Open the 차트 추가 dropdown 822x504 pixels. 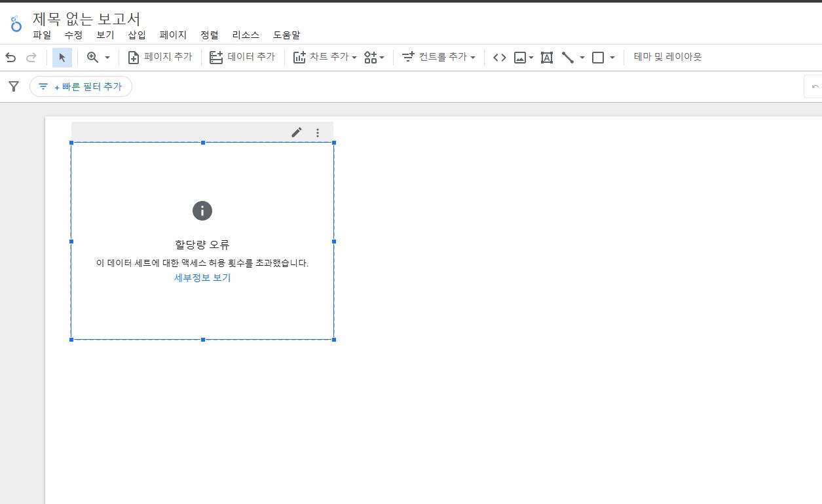(325, 58)
